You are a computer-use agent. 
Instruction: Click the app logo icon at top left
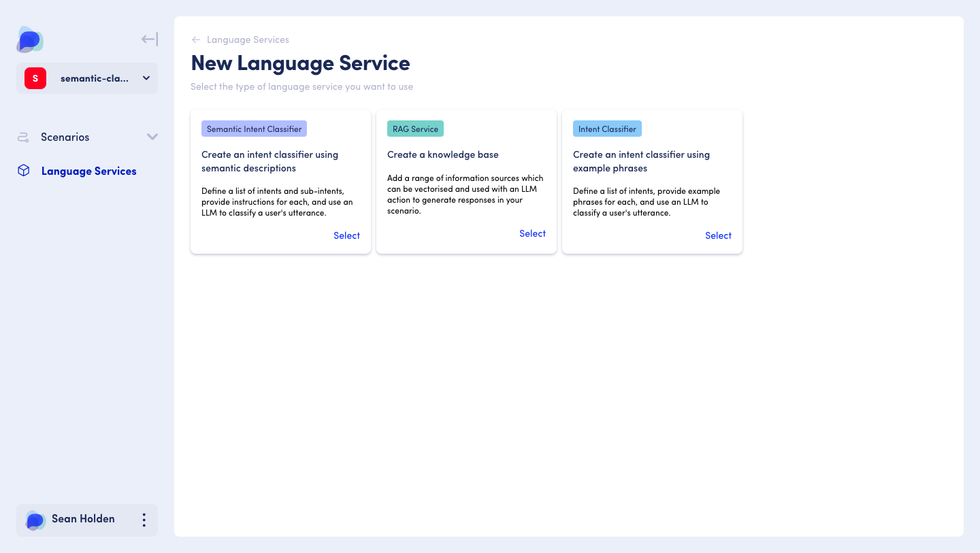pyautogui.click(x=29, y=39)
